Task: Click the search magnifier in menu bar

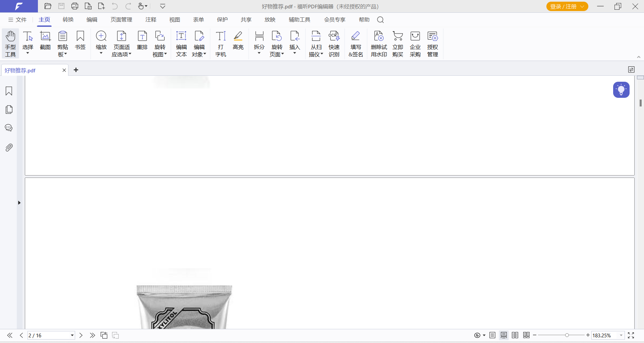Action: pos(380,20)
